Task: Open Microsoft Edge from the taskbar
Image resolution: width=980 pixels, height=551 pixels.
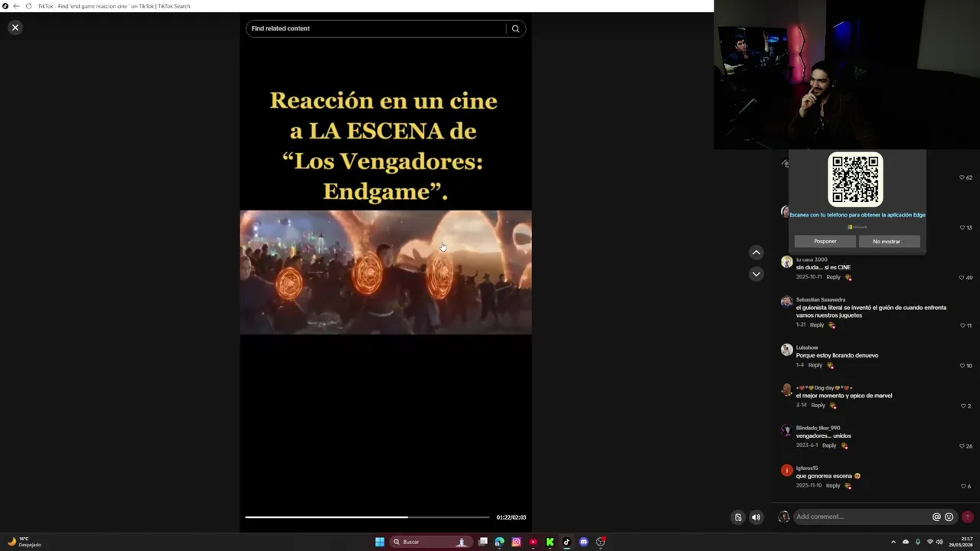Action: tap(499, 542)
